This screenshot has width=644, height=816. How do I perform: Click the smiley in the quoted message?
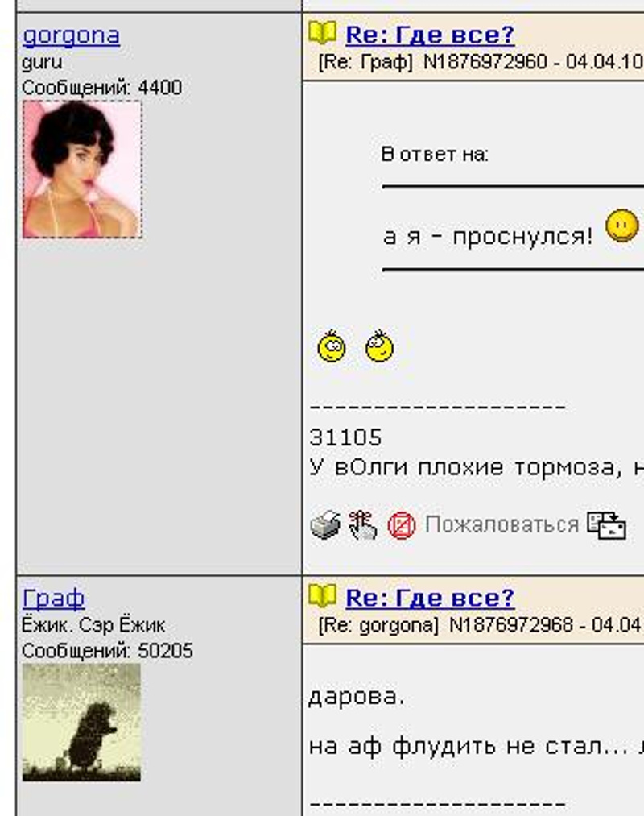click(621, 226)
